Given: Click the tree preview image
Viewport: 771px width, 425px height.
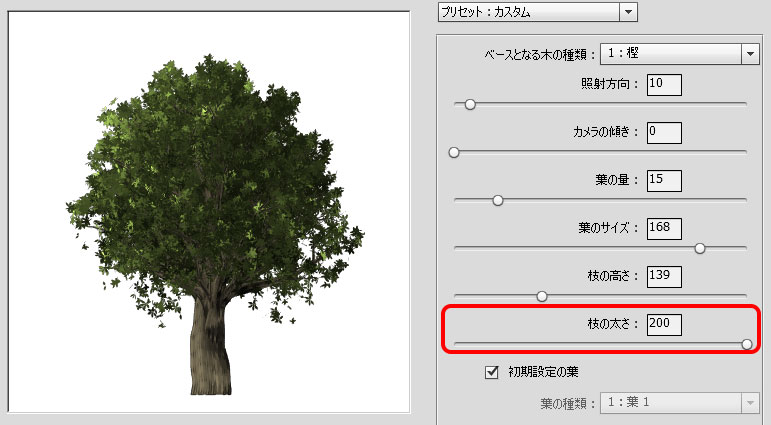Looking at the screenshot, I should [x=209, y=212].
